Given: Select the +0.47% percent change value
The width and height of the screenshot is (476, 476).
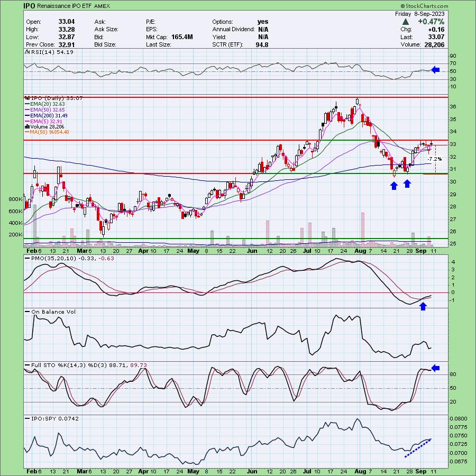Looking at the screenshot, I should (x=431, y=22).
